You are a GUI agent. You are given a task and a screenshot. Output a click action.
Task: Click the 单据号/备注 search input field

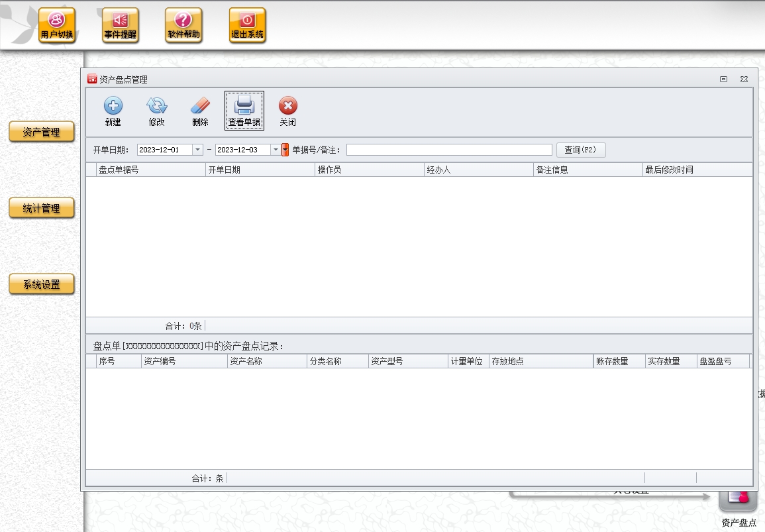[448, 150]
